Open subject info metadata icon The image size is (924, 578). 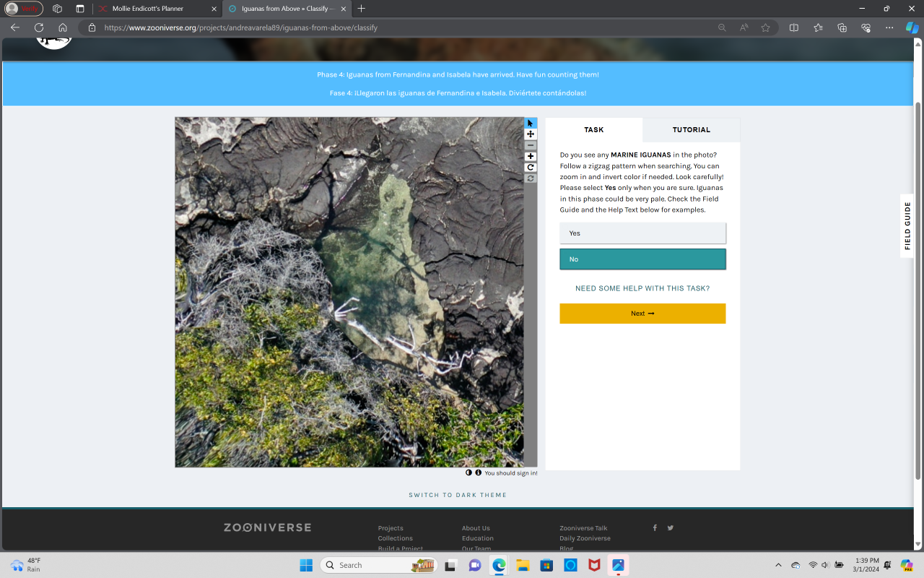tap(478, 473)
